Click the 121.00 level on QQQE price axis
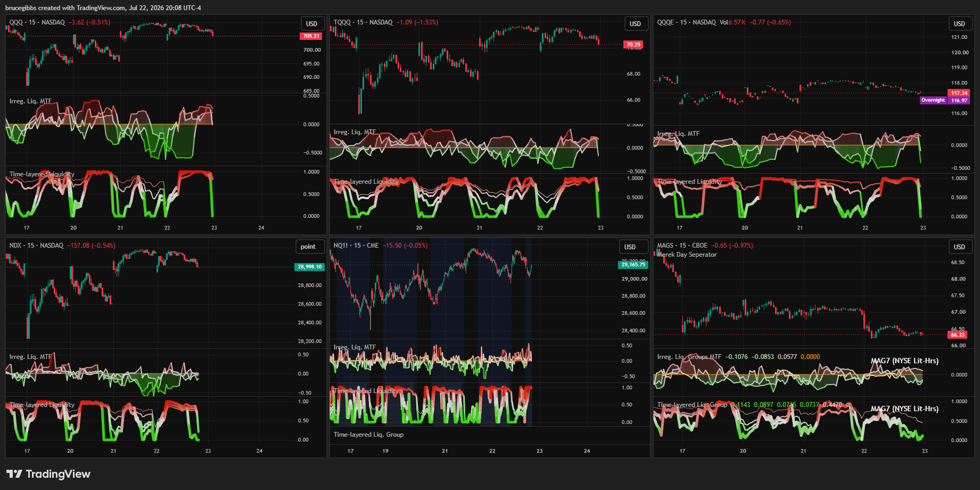This screenshot has height=490, width=980. point(959,37)
